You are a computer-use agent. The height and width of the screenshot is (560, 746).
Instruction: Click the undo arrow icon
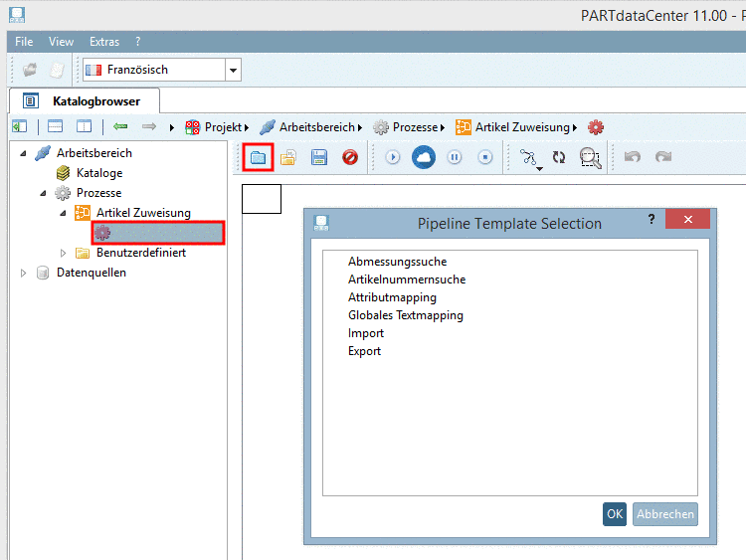tap(633, 156)
